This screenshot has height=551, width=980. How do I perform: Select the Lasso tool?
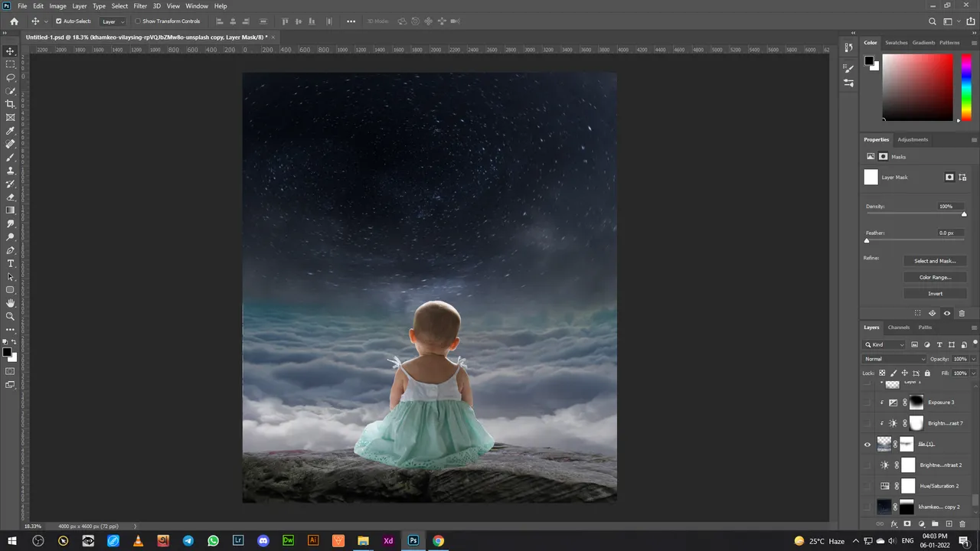(x=11, y=77)
